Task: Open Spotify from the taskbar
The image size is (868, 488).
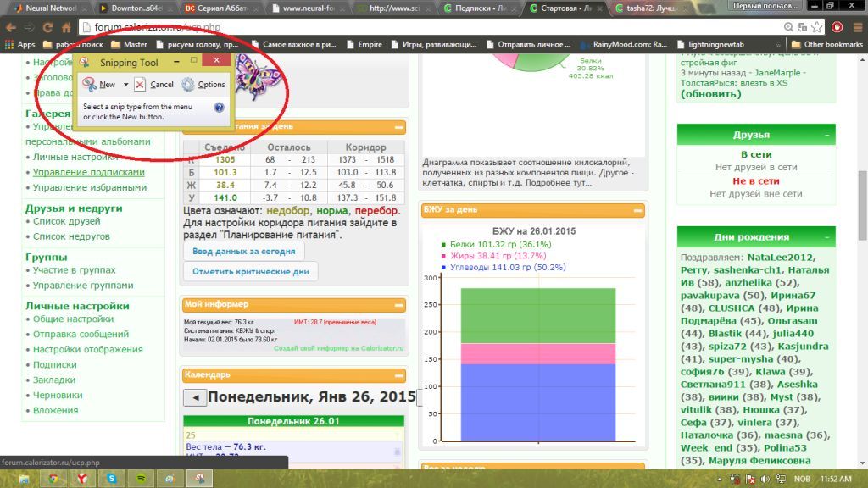Action: (142, 479)
